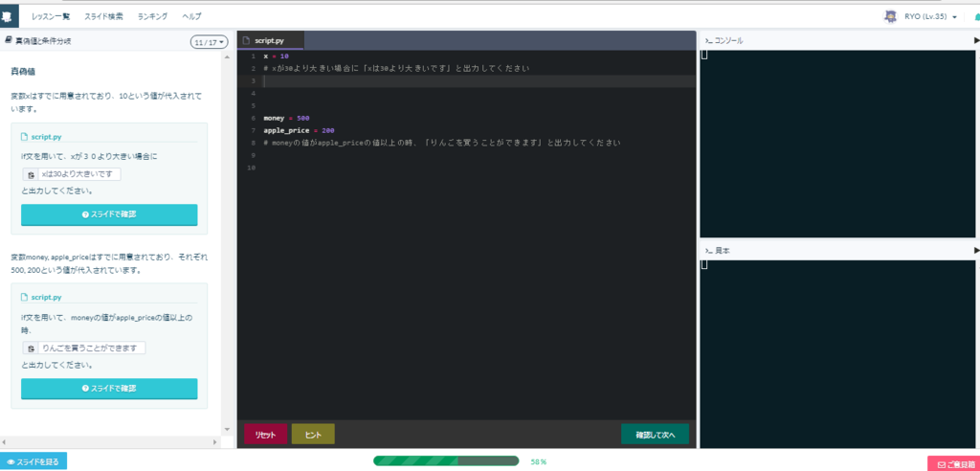Click the comment on editor line 8

coord(442,144)
